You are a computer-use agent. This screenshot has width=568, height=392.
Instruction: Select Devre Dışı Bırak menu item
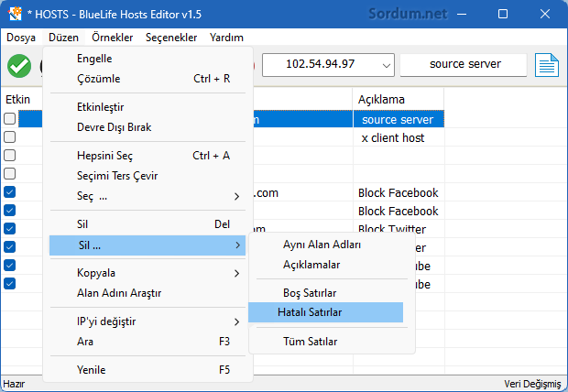point(147,127)
